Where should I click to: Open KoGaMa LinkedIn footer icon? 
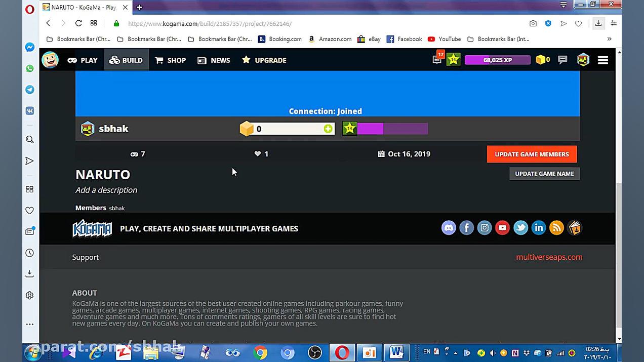click(x=539, y=228)
